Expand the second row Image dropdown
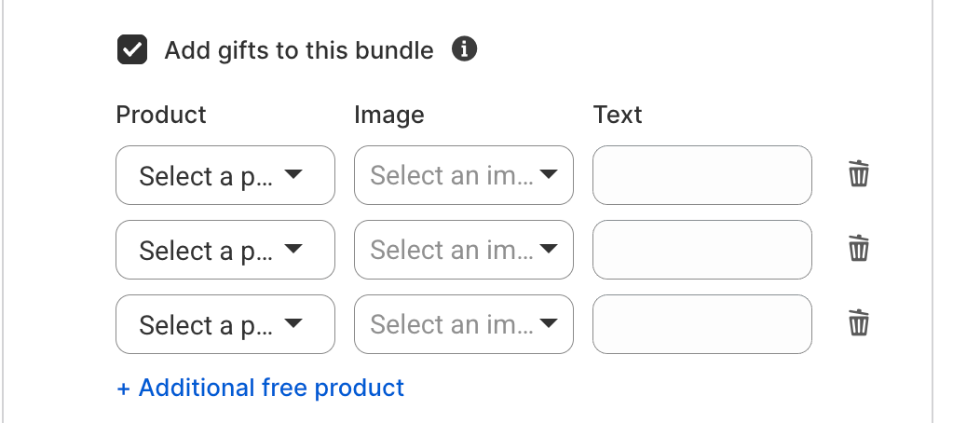 point(463,250)
